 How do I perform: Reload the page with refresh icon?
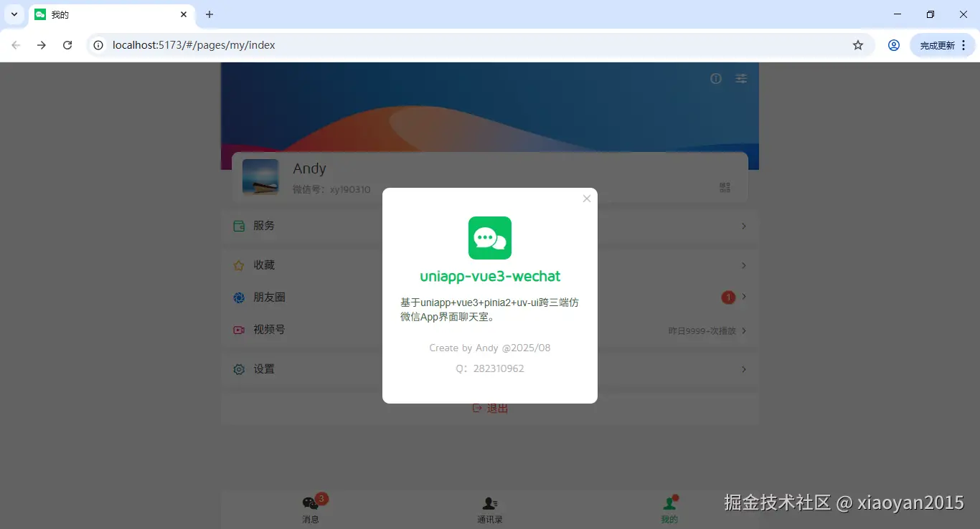point(67,45)
